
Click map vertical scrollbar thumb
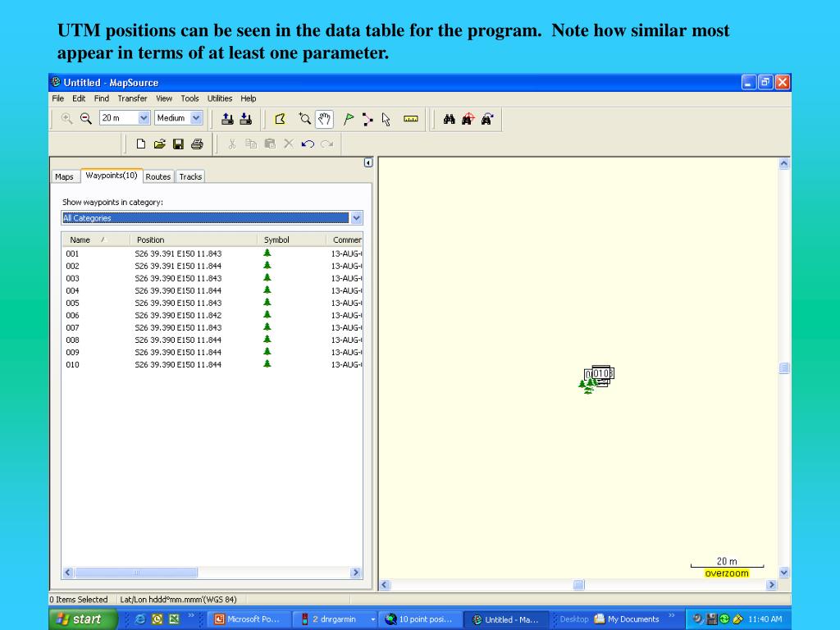coord(783,368)
